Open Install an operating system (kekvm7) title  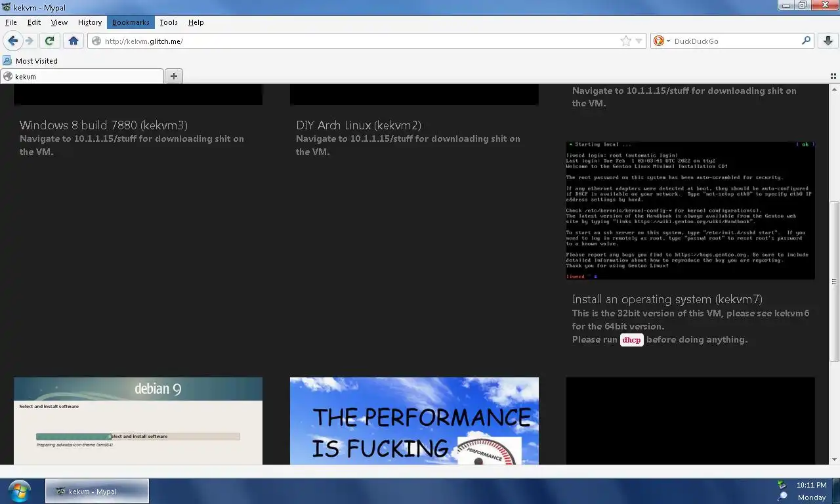click(667, 299)
